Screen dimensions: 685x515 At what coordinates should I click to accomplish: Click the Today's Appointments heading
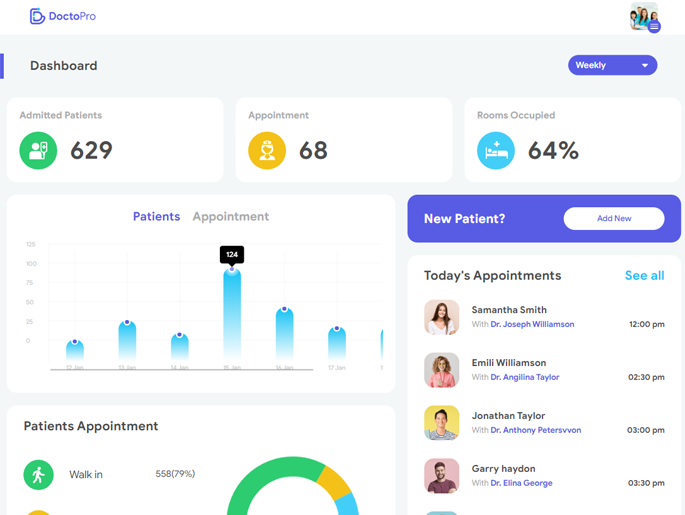tap(492, 276)
